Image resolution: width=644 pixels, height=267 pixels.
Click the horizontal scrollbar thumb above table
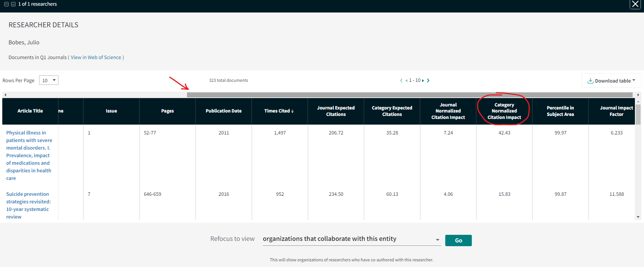click(x=410, y=95)
